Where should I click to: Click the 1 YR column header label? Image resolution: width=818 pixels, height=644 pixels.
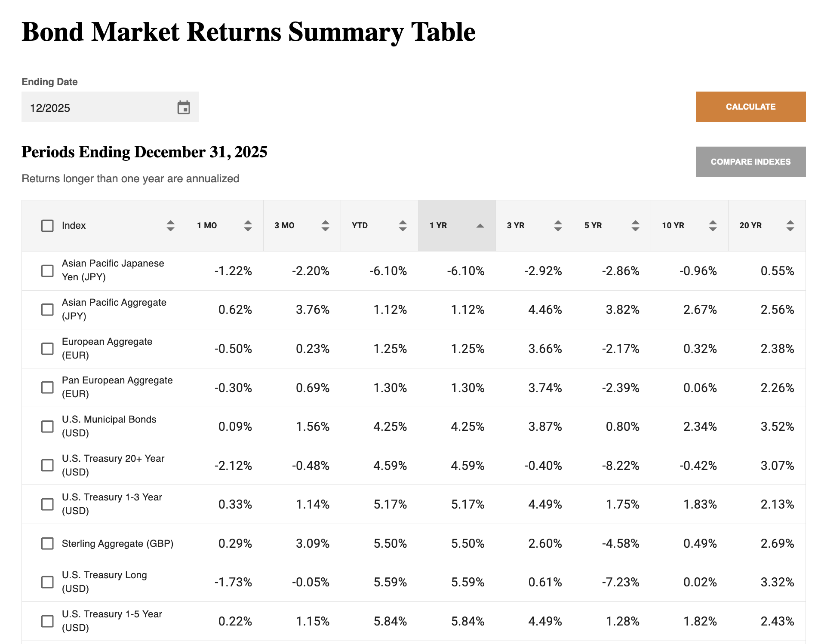438,226
